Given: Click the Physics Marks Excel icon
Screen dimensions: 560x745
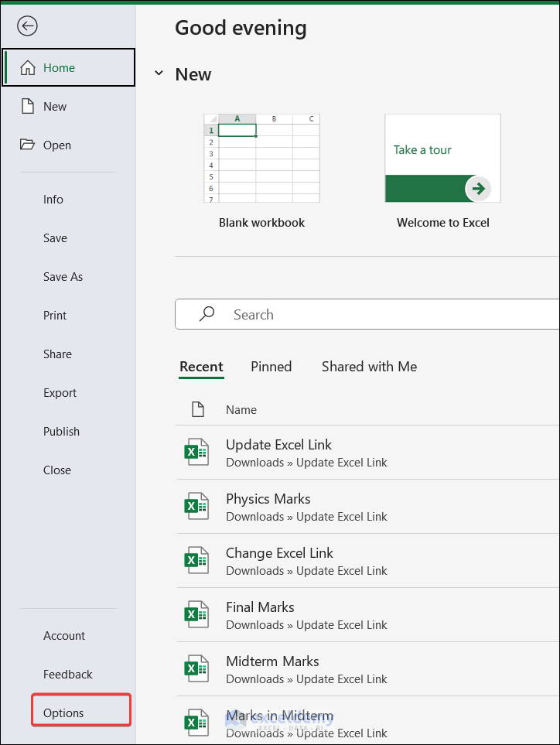Looking at the screenshot, I should [x=196, y=507].
